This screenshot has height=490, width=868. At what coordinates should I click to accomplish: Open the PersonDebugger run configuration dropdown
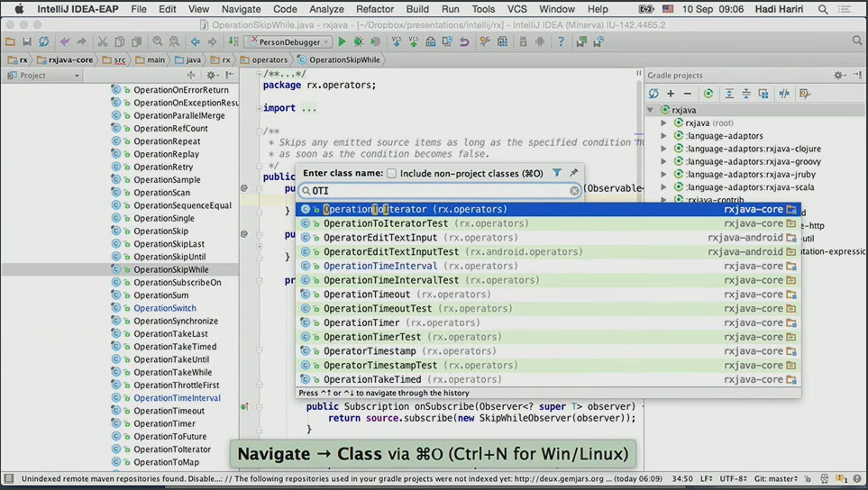click(288, 41)
